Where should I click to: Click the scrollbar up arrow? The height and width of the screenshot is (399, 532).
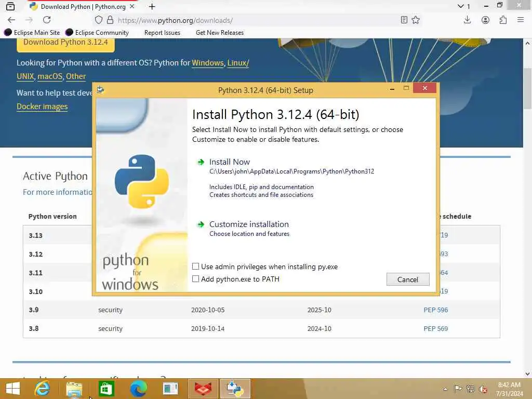click(x=527, y=43)
